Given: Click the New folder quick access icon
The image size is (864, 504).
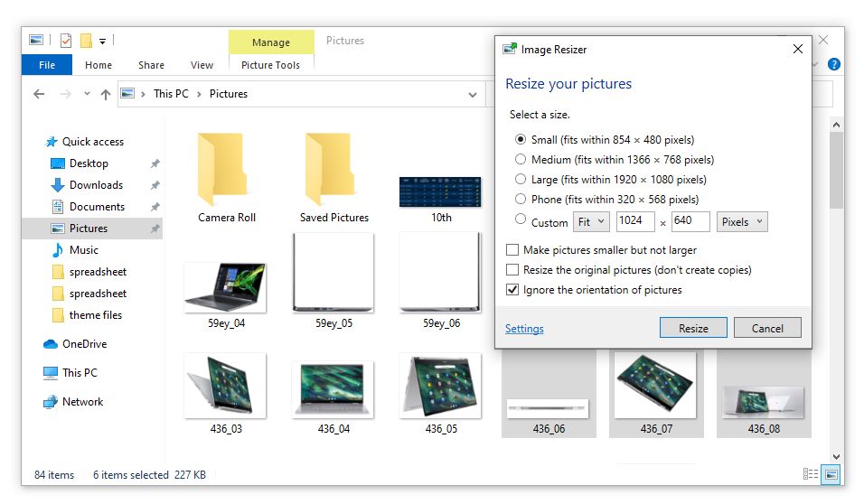Looking at the screenshot, I should 86,41.
